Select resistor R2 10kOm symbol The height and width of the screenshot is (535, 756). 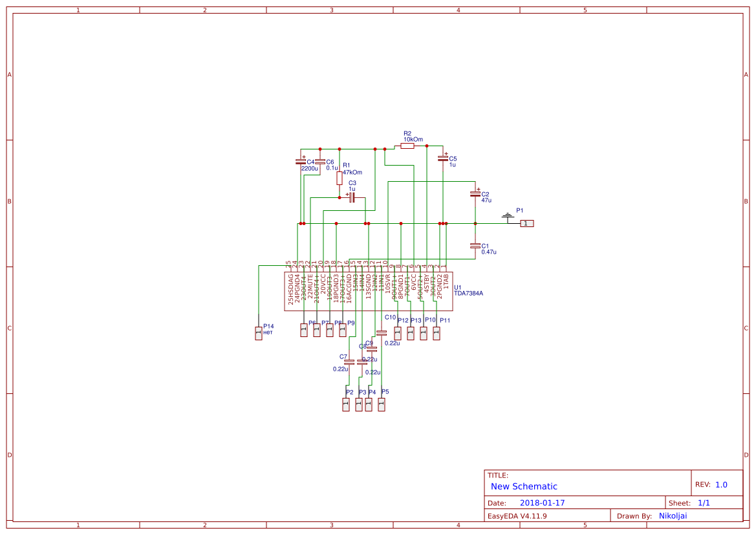[x=407, y=146]
